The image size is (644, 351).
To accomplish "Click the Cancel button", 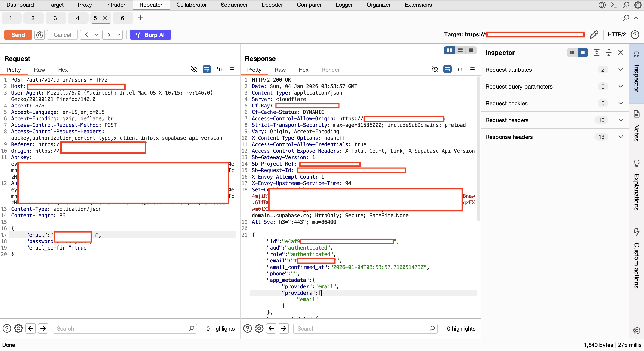I will [62, 35].
